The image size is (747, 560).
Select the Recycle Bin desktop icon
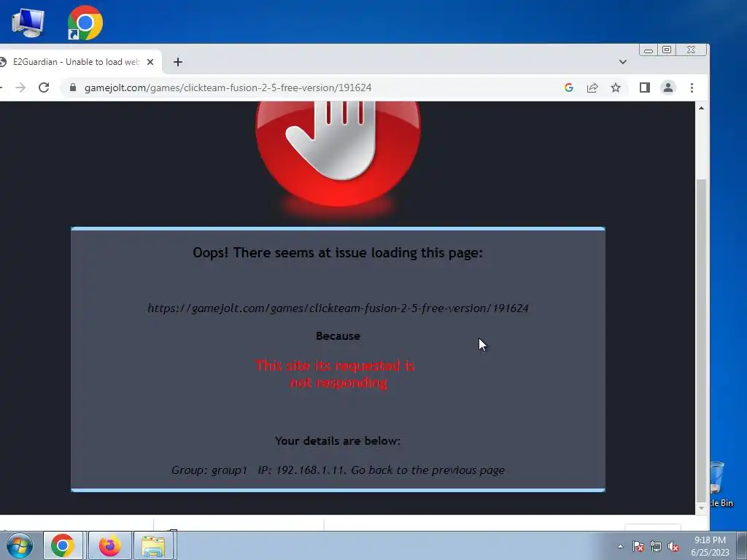[721, 483]
